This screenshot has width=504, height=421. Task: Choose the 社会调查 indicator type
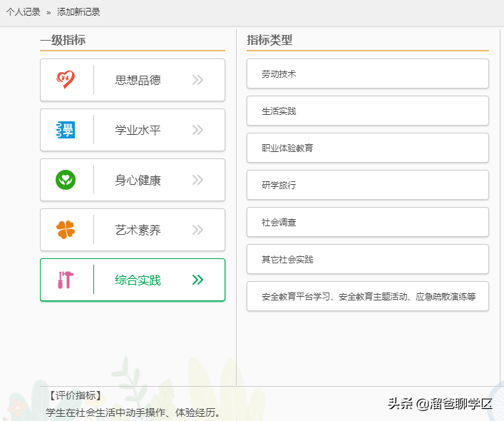[x=368, y=222]
